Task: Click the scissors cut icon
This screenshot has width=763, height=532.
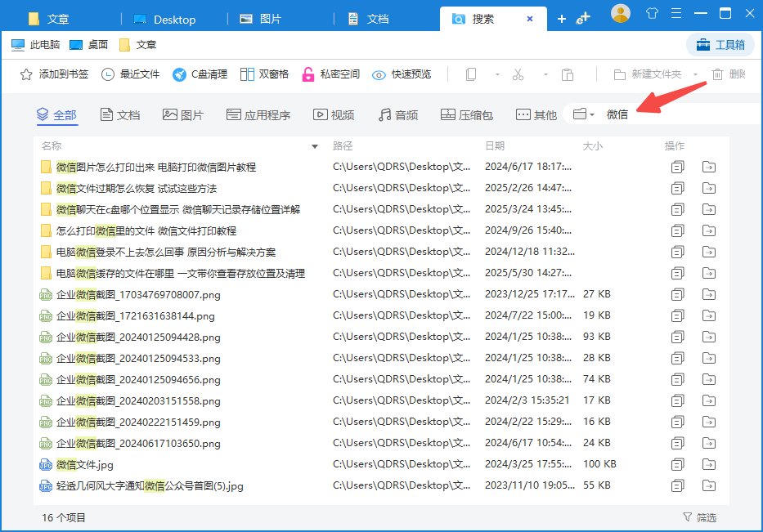Action: (518, 74)
